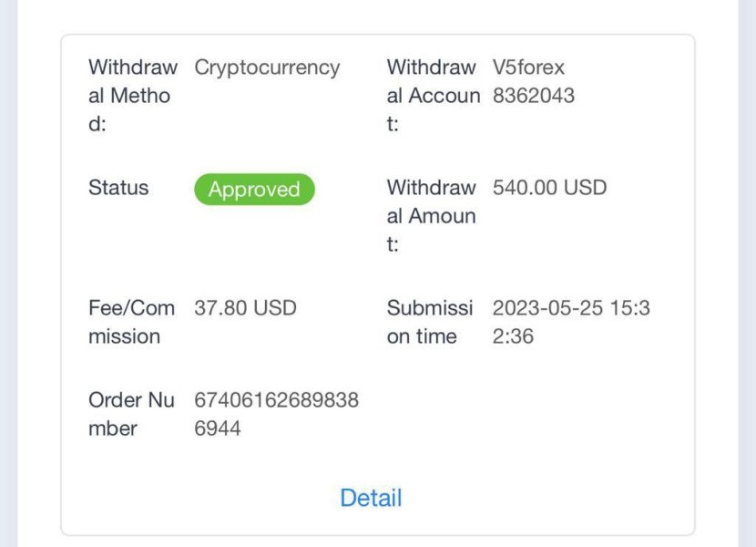
Task: Click the Withdrawal Amount label
Action: pos(431,215)
